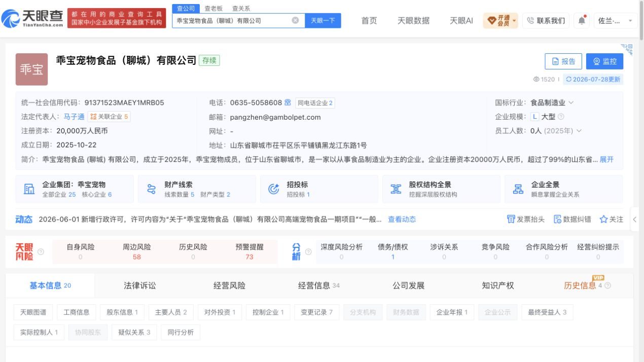Screen dimensions: 644x362
Task: Click the 最终受益人 3 sub-tab
Action: click(x=547, y=312)
